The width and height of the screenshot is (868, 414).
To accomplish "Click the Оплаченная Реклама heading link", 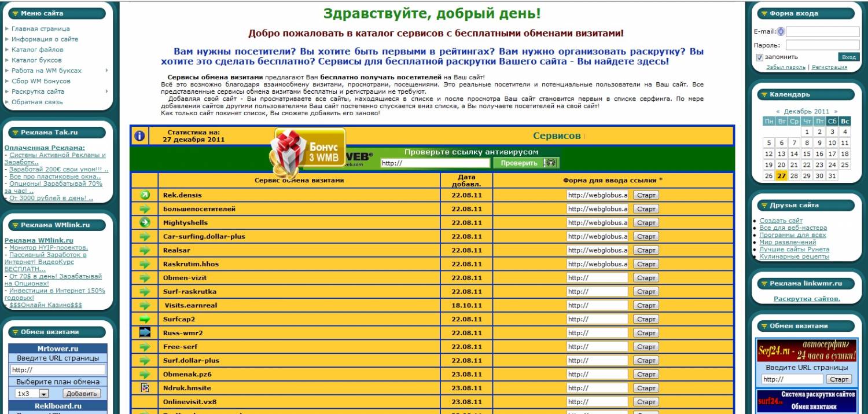I will (45, 148).
